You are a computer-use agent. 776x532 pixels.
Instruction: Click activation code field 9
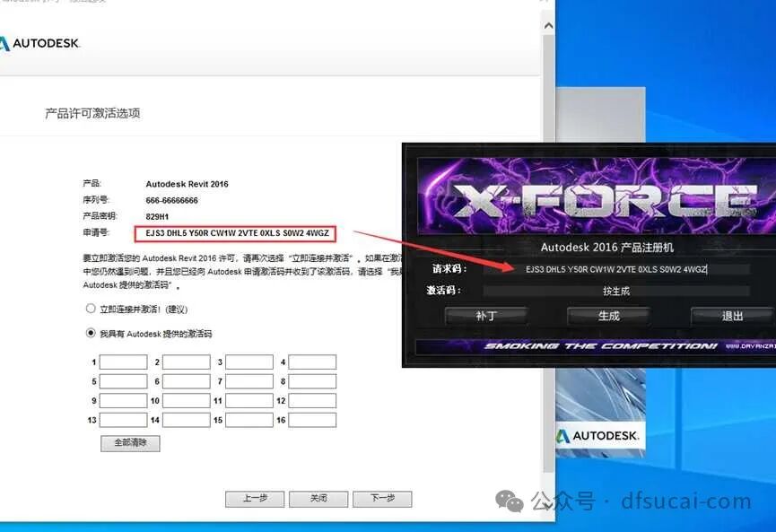[123, 401]
